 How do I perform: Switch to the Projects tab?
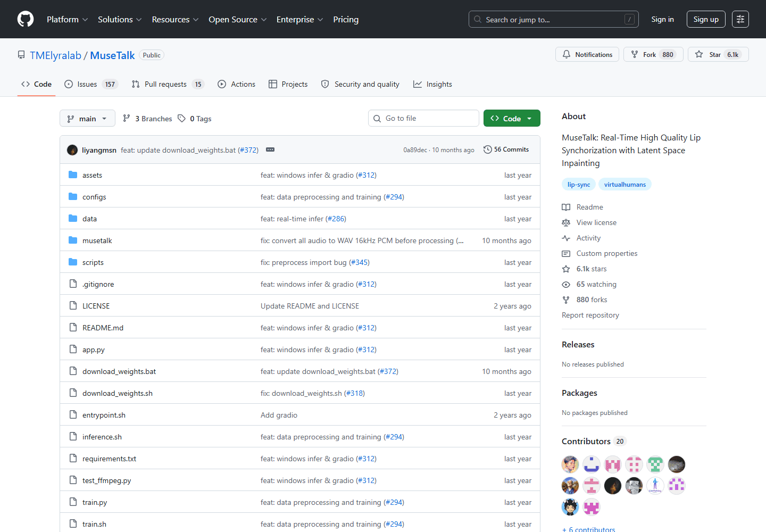288,84
